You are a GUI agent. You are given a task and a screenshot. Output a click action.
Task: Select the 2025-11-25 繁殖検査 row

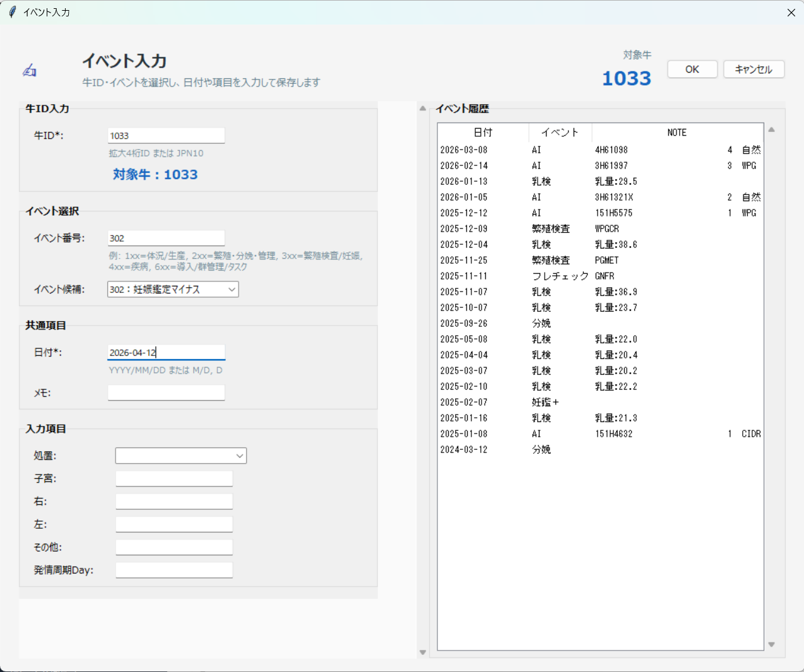click(x=600, y=261)
